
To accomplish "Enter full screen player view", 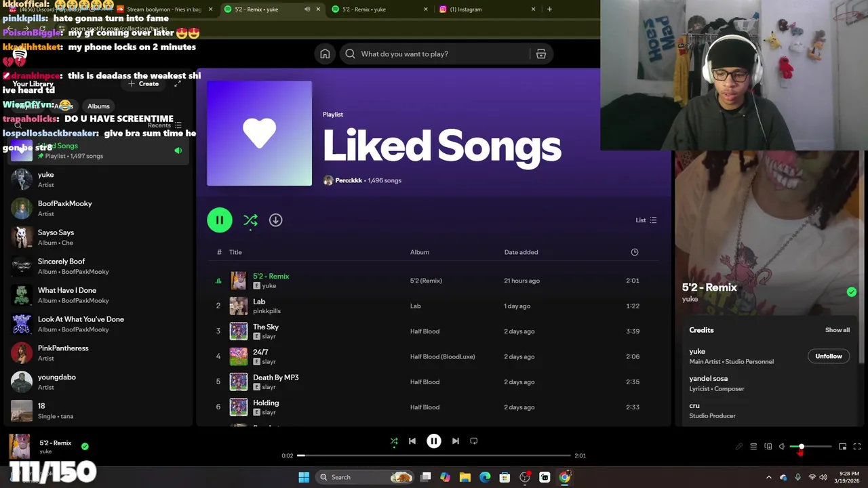I will (x=857, y=447).
